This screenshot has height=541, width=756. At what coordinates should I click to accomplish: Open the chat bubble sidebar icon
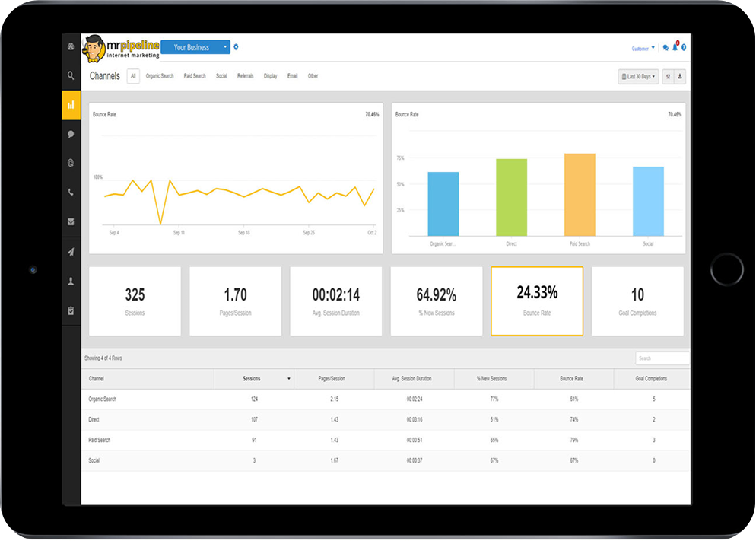(71, 134)
